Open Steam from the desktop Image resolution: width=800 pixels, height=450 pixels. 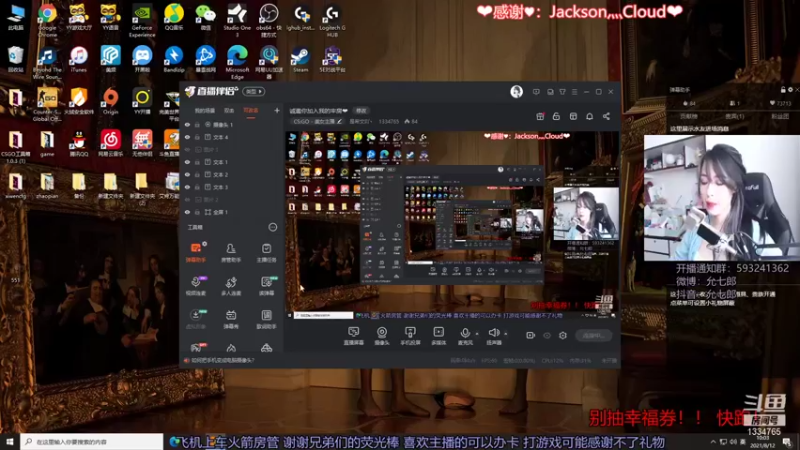300,59
